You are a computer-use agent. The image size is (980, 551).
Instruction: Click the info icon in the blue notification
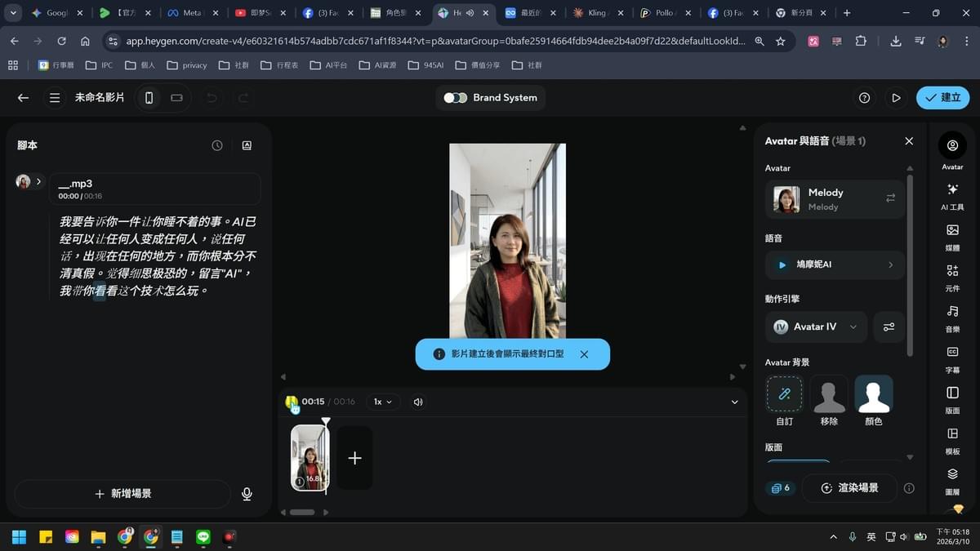[439, 354]
